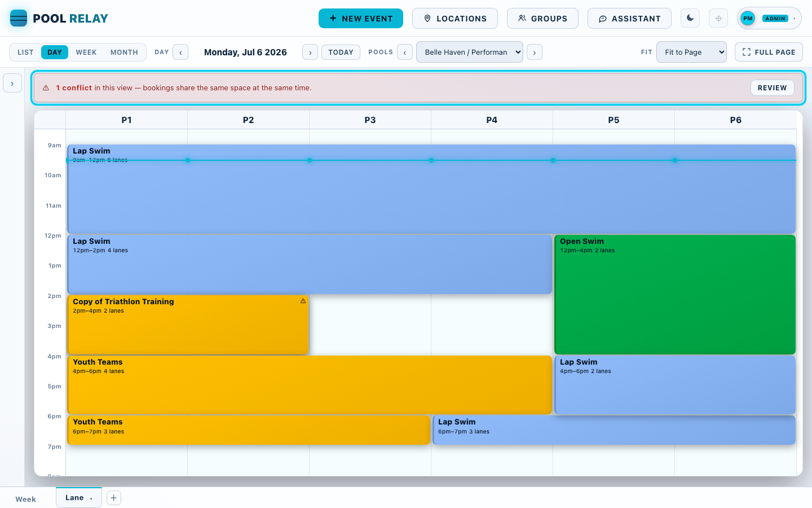The width and height of the screenshot is (812, 508).
Task: Create a new event
Action: [x=361, y=18]
